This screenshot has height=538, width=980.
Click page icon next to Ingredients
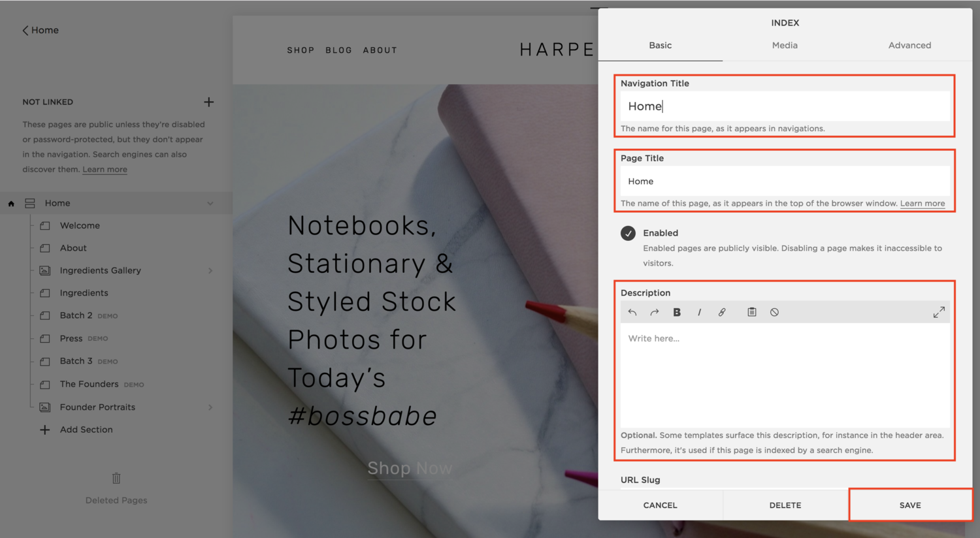pyautogui.click(x=45, y=293)
